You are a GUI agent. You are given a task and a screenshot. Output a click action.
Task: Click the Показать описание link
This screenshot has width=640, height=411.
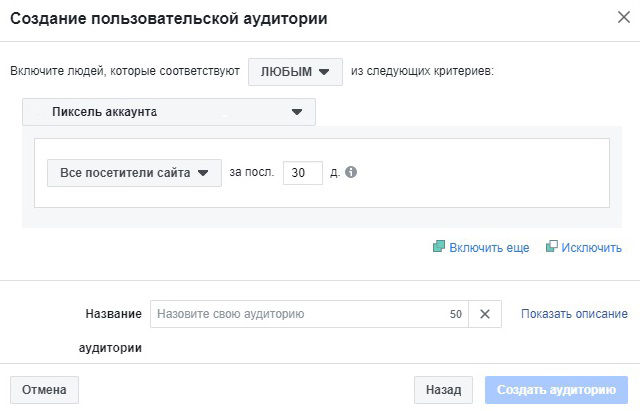(574, 314)
